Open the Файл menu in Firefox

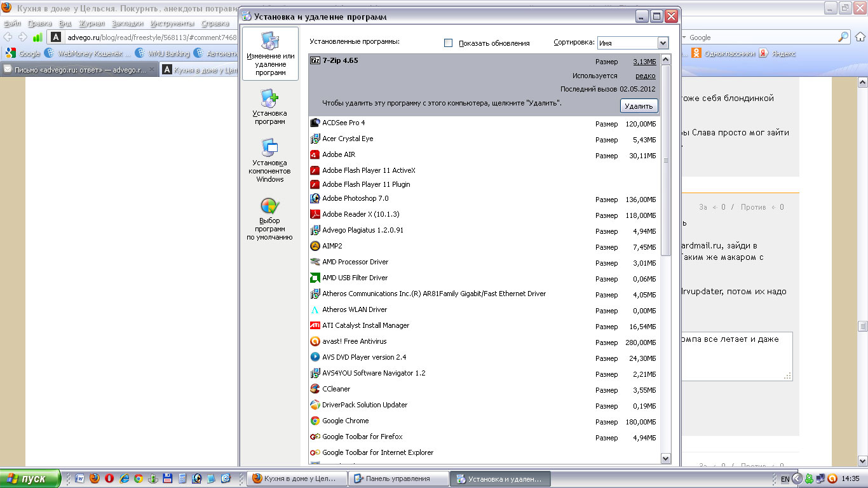tap(12, 24)
